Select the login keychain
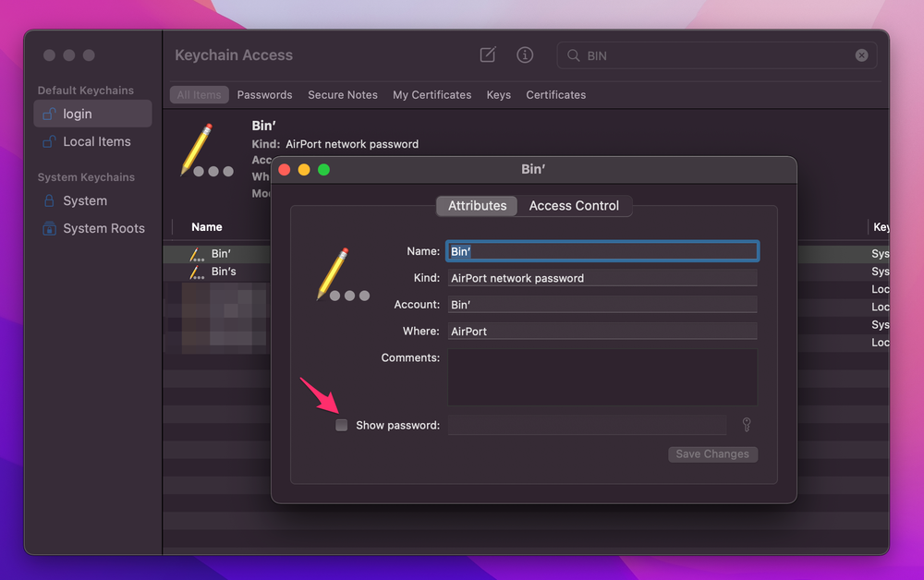Image resolution: width=924 pixels, height=580 pixels. pos(92,114)
